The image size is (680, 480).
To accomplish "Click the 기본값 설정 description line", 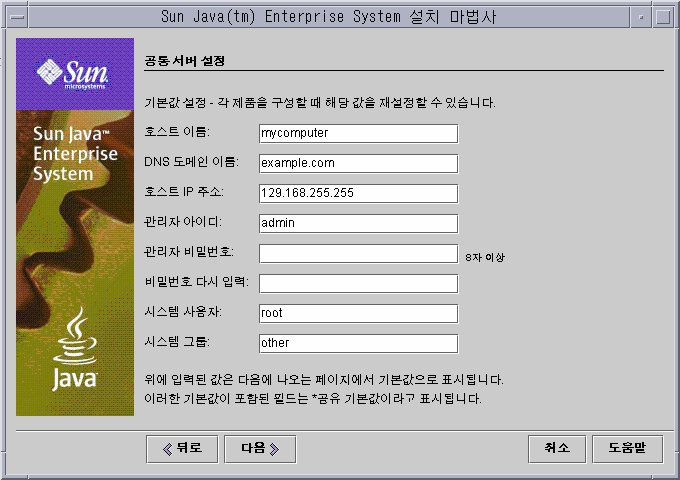I will click(320, 103).
